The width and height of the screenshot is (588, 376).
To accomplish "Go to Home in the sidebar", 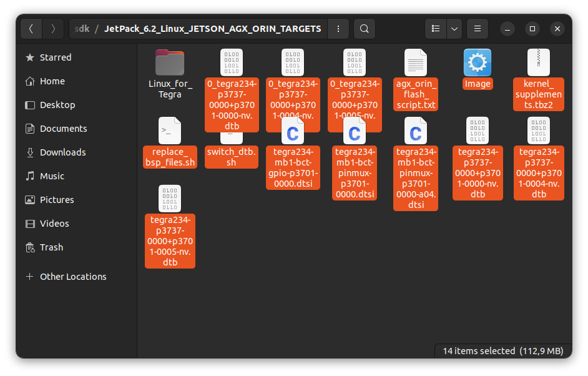I will [77, 81].
